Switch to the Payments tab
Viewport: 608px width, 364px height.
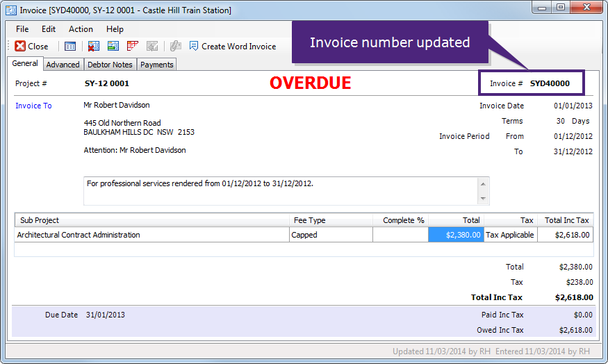[x=156, y=65]
